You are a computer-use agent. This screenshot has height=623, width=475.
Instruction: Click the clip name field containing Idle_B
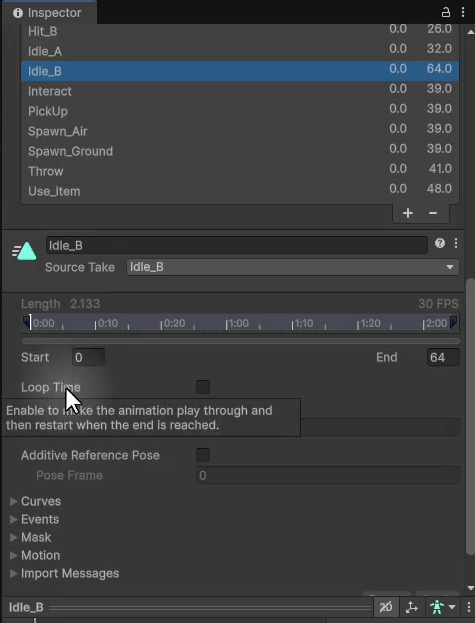[237, 245]
